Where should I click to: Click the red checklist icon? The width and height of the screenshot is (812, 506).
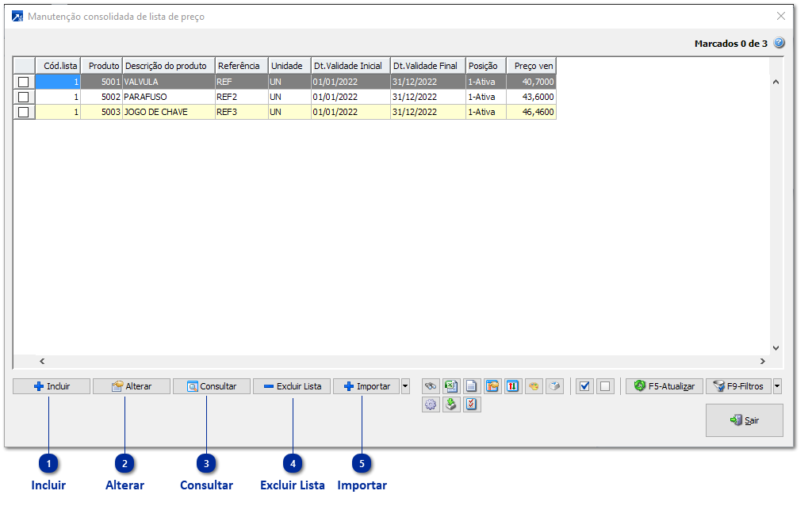(x=472, y=405)
